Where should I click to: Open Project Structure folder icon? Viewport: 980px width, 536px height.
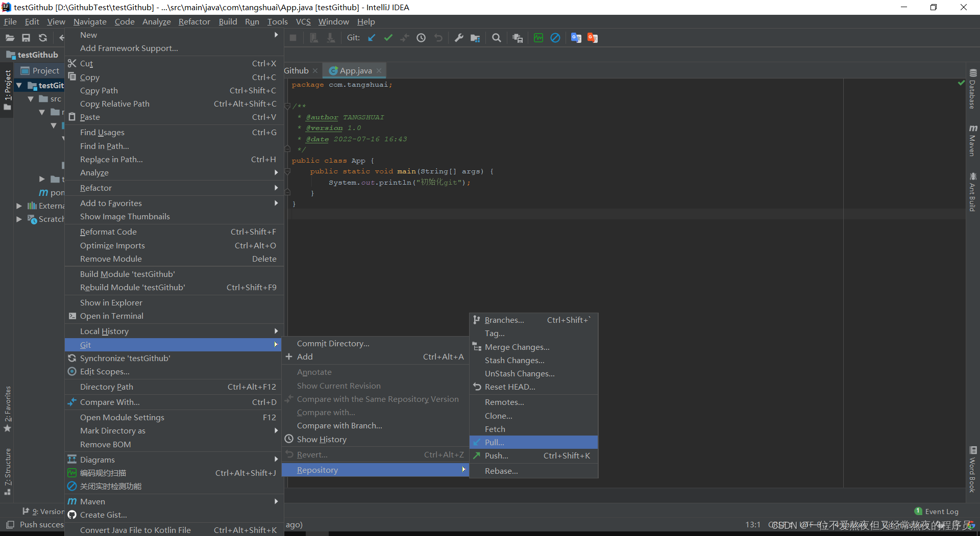(475, 38)
